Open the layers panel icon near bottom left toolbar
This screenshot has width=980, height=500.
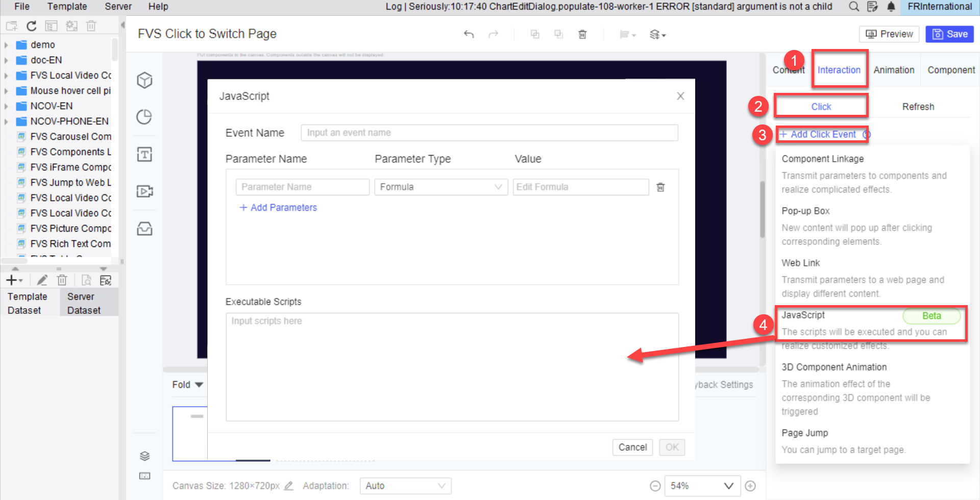(x=144, y=456)
